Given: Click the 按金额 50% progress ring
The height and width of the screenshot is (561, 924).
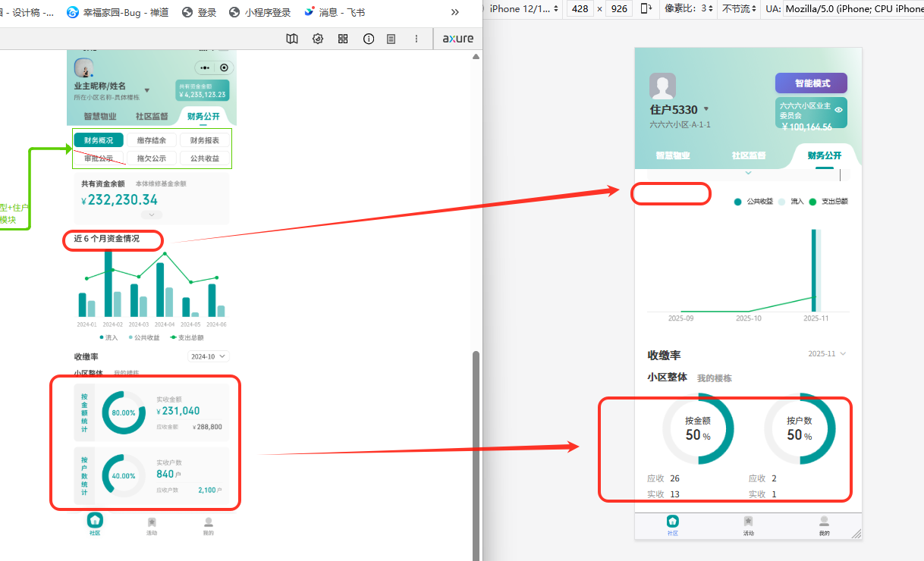Looking at the screenshot, I should pyautogui.click(x=698, y=428).
